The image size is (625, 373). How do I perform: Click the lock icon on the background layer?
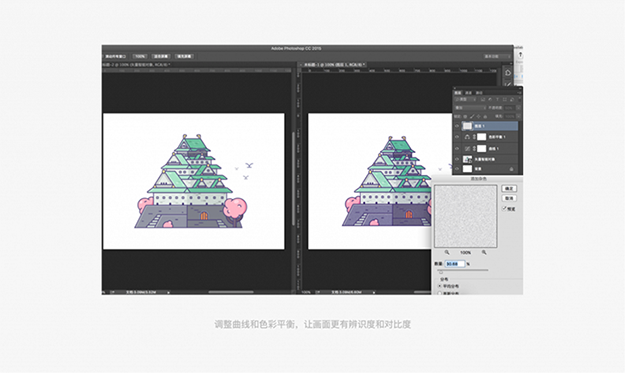tap(511, 169)
